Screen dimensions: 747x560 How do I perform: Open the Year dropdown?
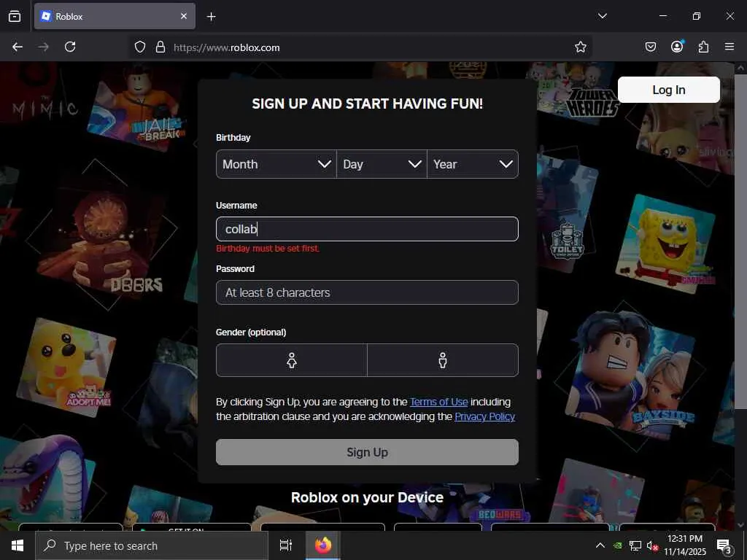(473, 164)
